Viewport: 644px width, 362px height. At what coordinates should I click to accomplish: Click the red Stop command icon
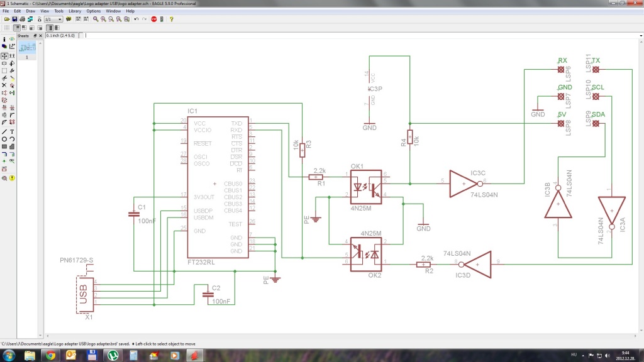tap(154, 19)
